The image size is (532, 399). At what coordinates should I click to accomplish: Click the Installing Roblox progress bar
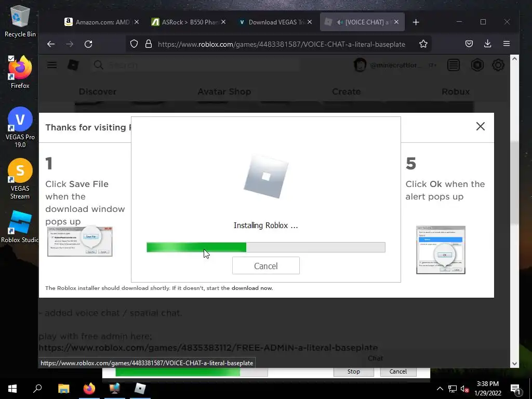coord(265,247)
